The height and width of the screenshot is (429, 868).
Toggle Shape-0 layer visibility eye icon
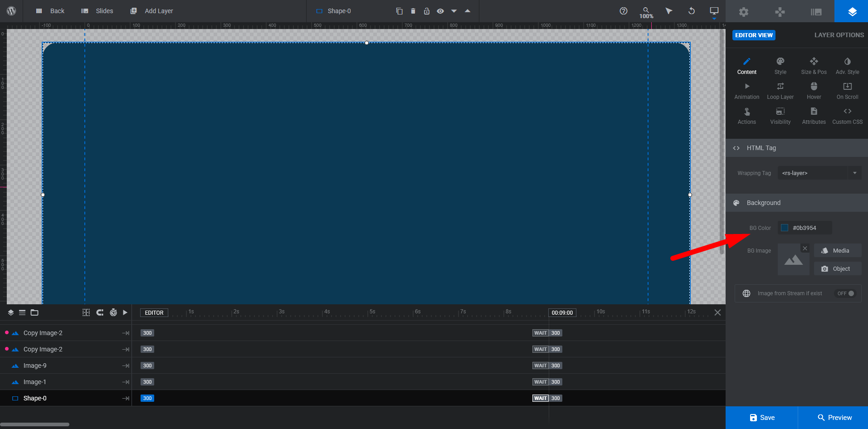[440, 11]
